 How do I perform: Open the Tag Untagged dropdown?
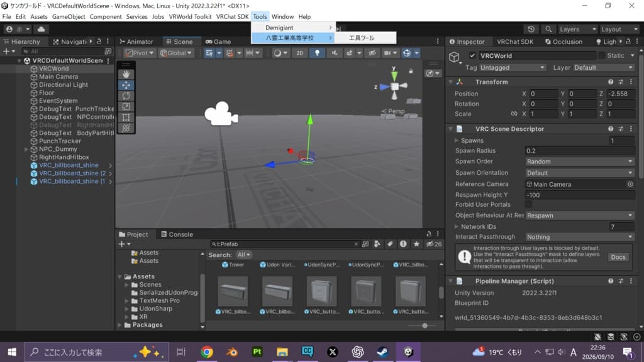click(x=512, y=67)
